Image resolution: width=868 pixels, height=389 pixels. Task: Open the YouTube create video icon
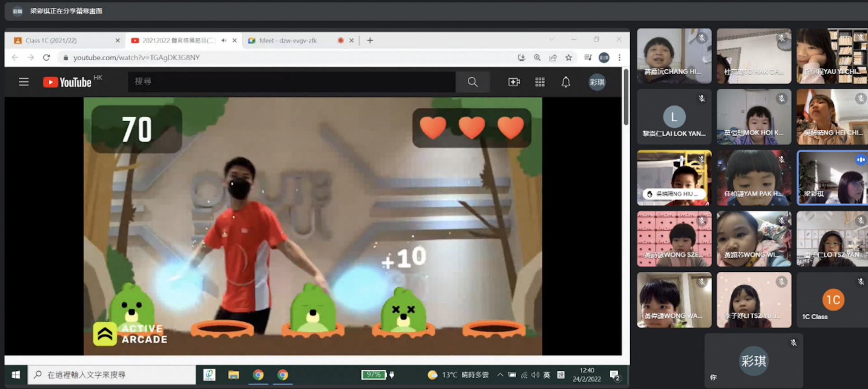point(514,82)
